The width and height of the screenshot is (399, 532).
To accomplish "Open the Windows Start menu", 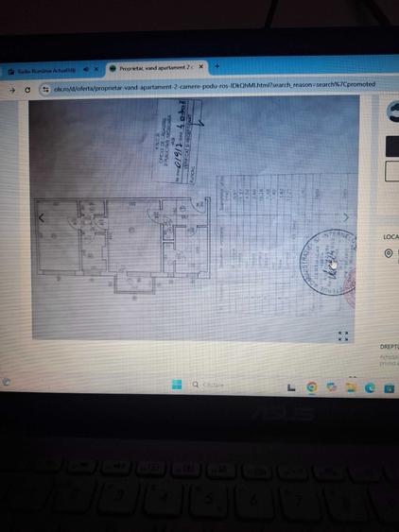I will (x=177, y=385).
